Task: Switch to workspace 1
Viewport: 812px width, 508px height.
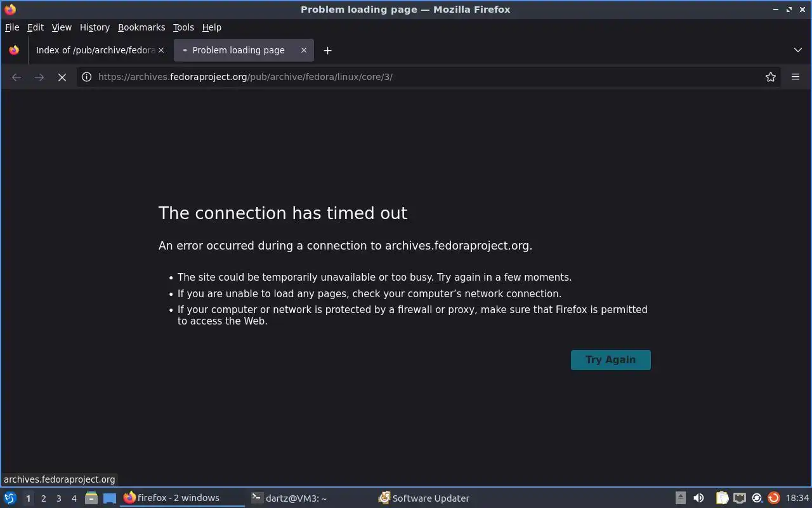Action: (28, 498)
